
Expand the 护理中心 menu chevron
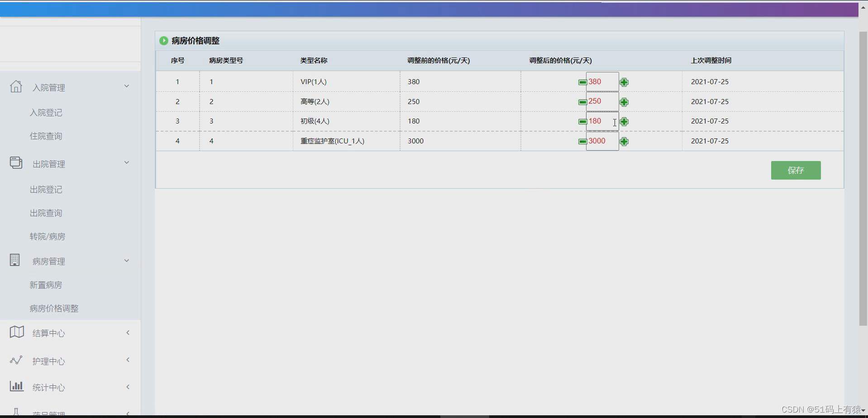(x=128, y=360)
